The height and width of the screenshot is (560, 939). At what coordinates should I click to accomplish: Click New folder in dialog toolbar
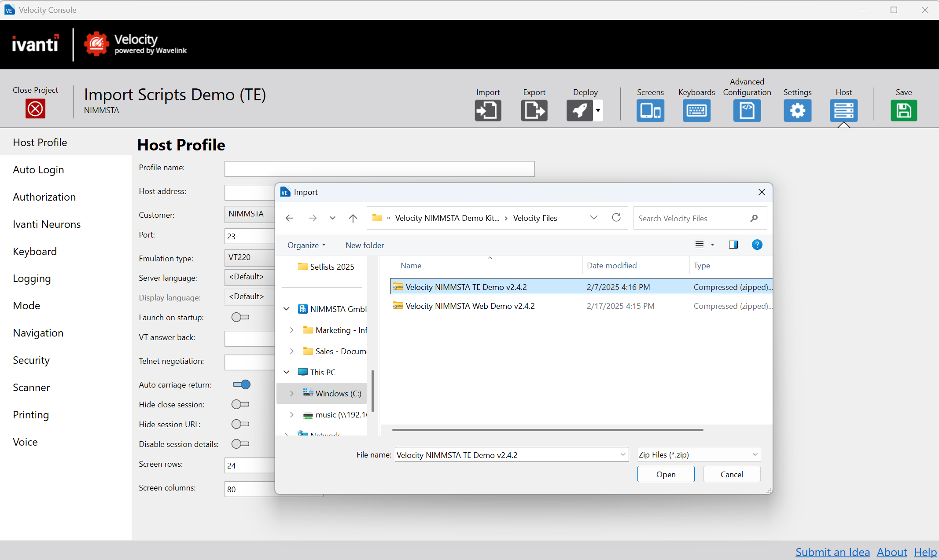(365, 245)
